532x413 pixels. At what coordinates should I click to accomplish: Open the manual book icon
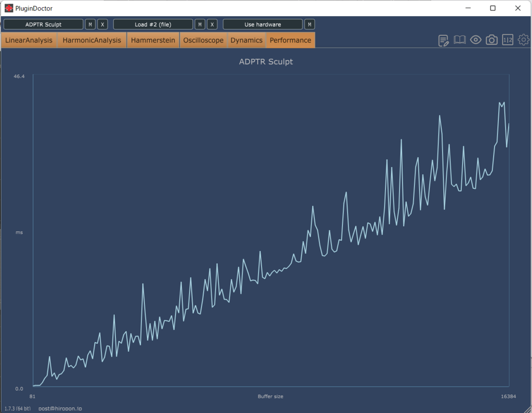[x=460, y=40]
